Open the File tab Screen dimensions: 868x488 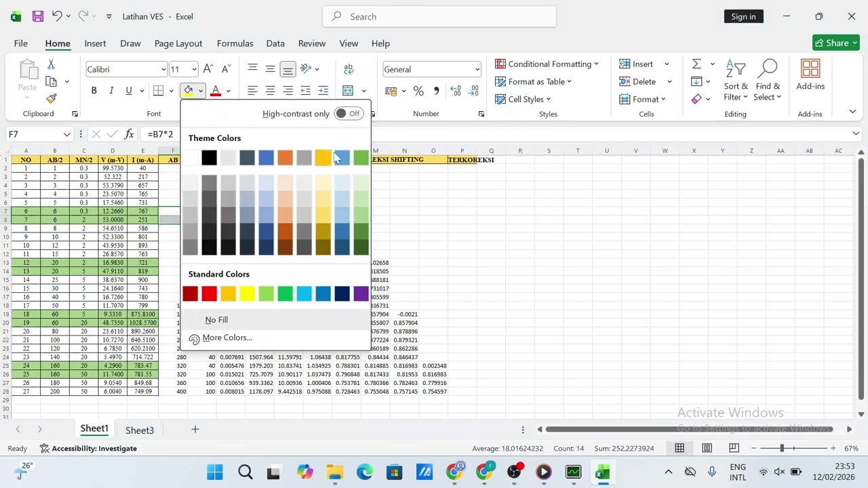pyautogui.click(x=20, y=43)
